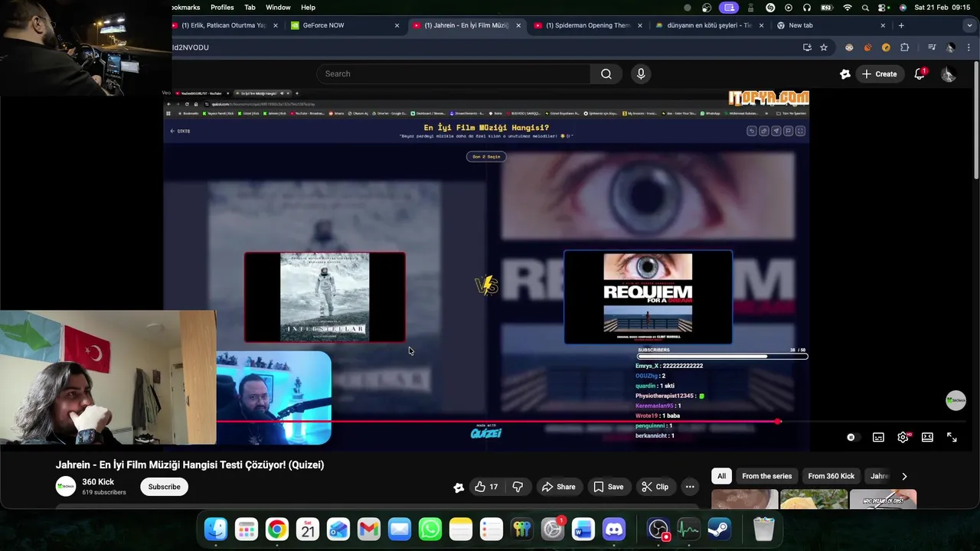Click the Subscribe button

click(x=165, y=487)
